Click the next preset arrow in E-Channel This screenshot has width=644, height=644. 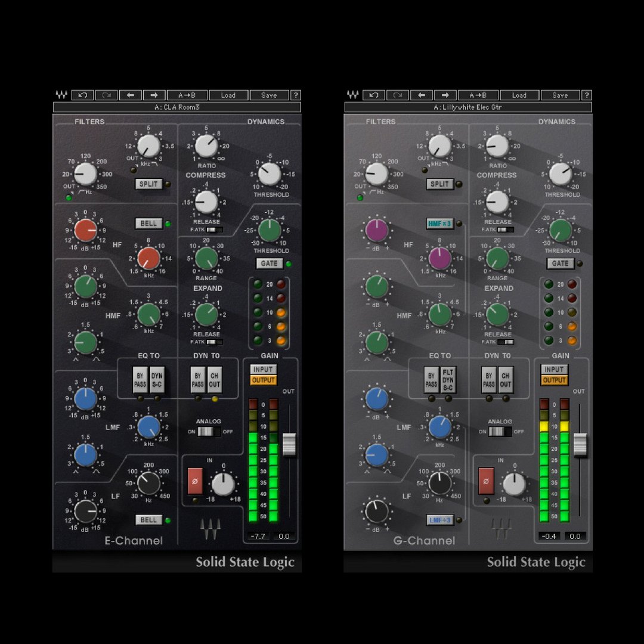[x=154, y=95]
